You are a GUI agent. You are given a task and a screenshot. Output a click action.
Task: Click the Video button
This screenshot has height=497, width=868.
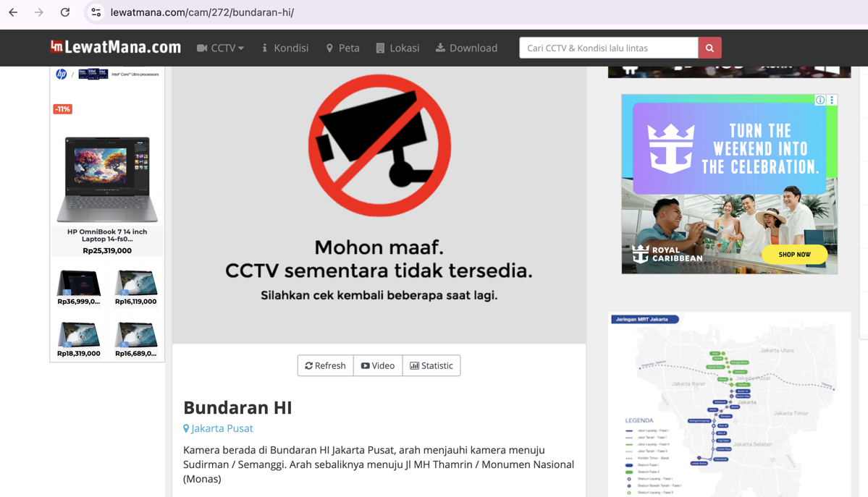(378, 366)
